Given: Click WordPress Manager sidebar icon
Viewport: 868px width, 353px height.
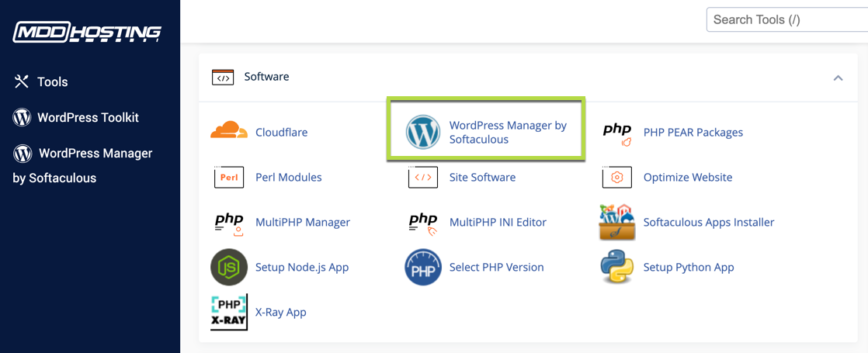Looking at the screenshot, I should click(23, 154).
